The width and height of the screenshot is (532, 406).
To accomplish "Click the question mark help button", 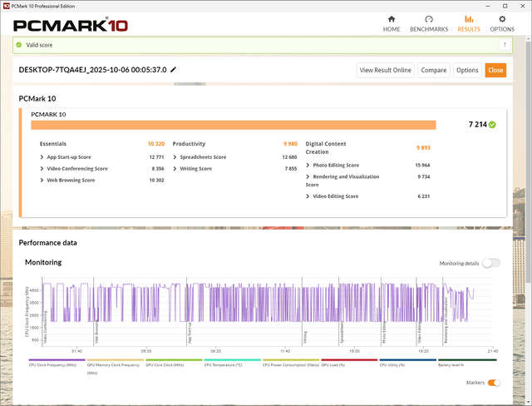I will pos(505,45).
